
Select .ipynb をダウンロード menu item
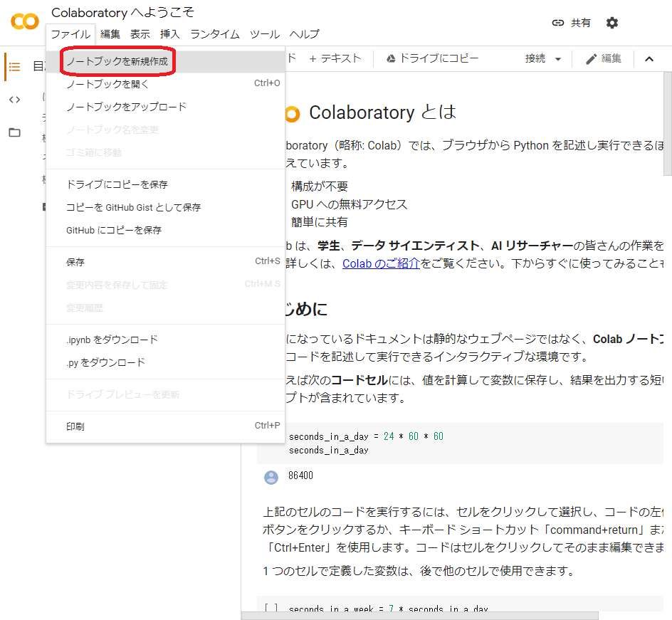click(x=165, y=340)
